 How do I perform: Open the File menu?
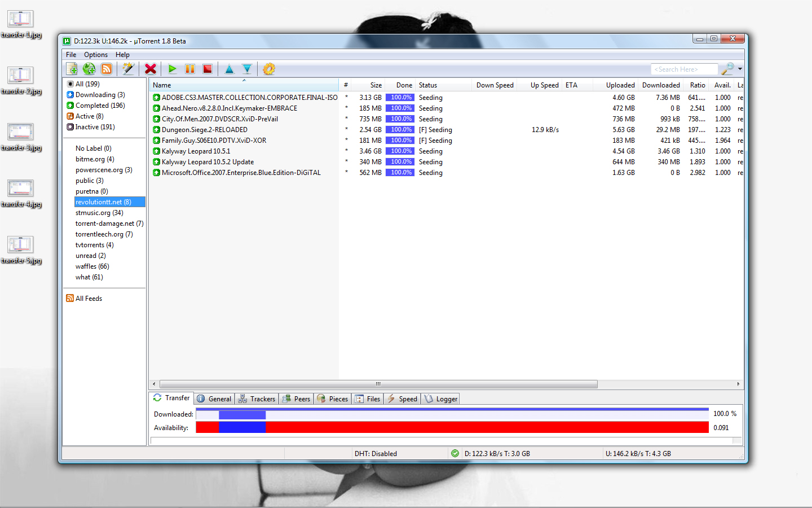(x=71, y=55)
